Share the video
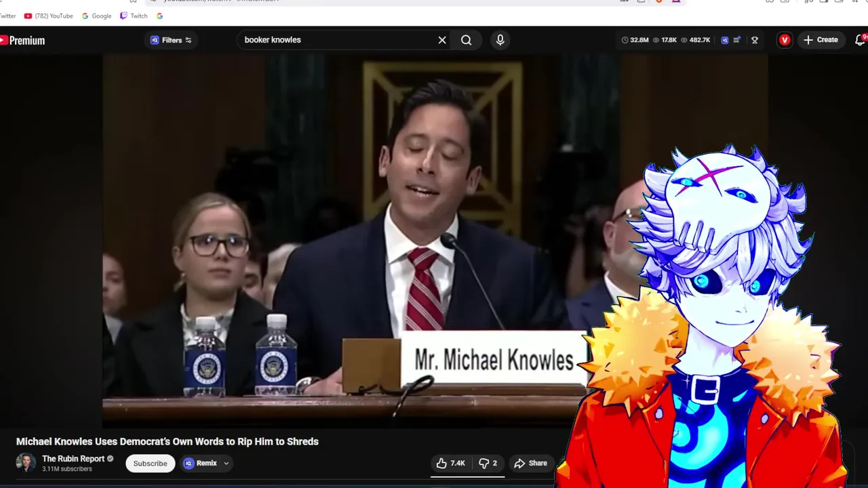The image size is (868, 488). (530, 464)
